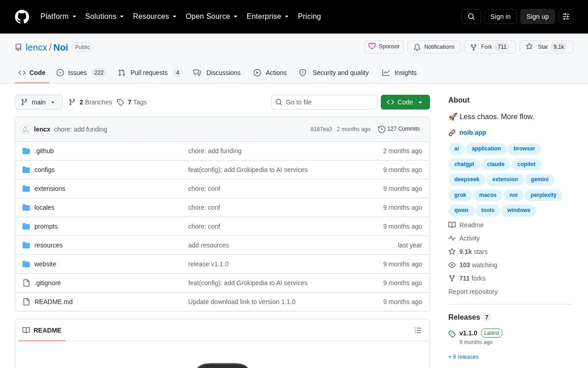This screenshot has width=588, height=368.
Task: Open the 127 Commits link
Action: [x=399, y=129]
